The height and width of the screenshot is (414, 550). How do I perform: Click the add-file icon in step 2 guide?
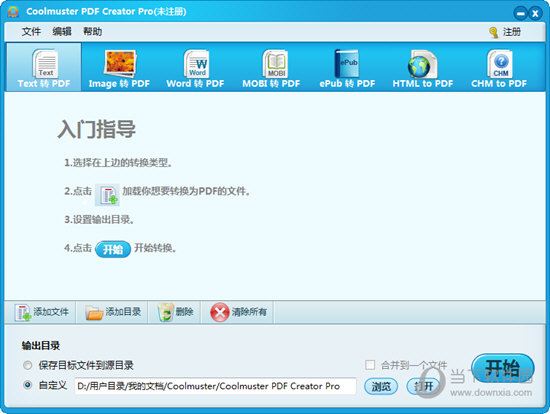[x=107, y=195]
